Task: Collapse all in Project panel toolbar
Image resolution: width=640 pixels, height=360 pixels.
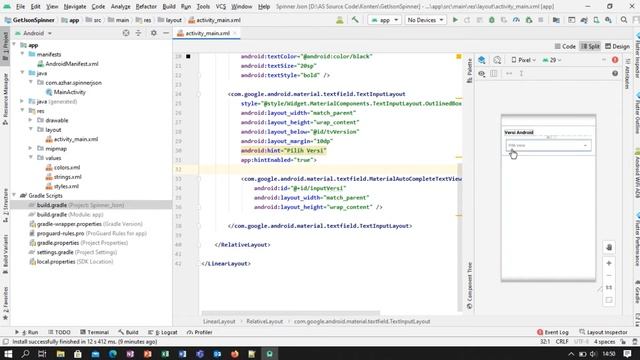Action: pos(138,33)
